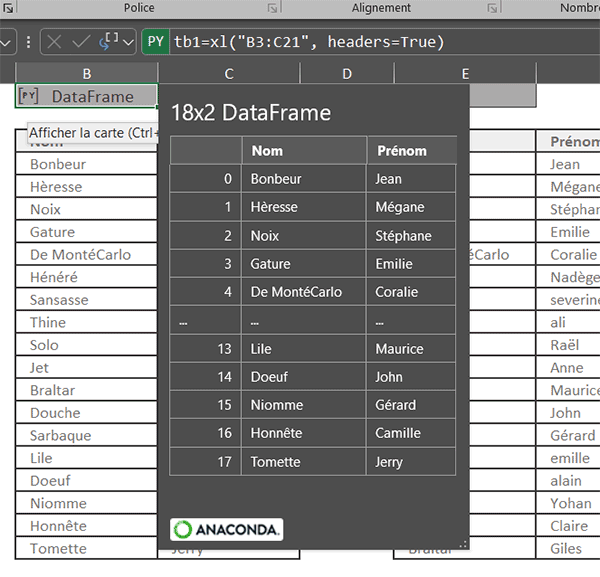
Task: Select cell Bonbeur in column B
Action: pyautogui.click(x=86, y=164)
